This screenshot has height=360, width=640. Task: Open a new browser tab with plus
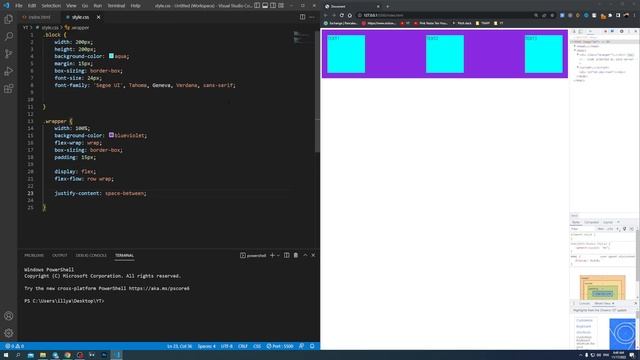[x=387, y=6]
